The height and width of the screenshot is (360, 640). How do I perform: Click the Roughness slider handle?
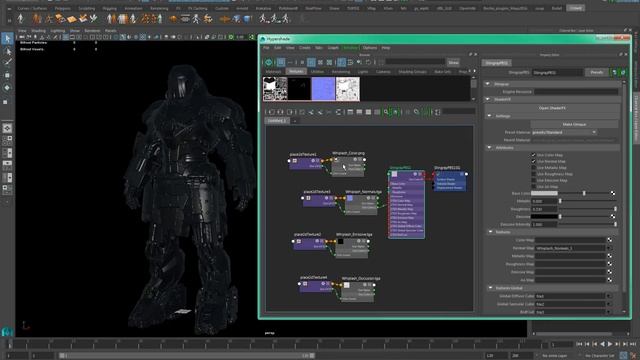coord(615,209)
